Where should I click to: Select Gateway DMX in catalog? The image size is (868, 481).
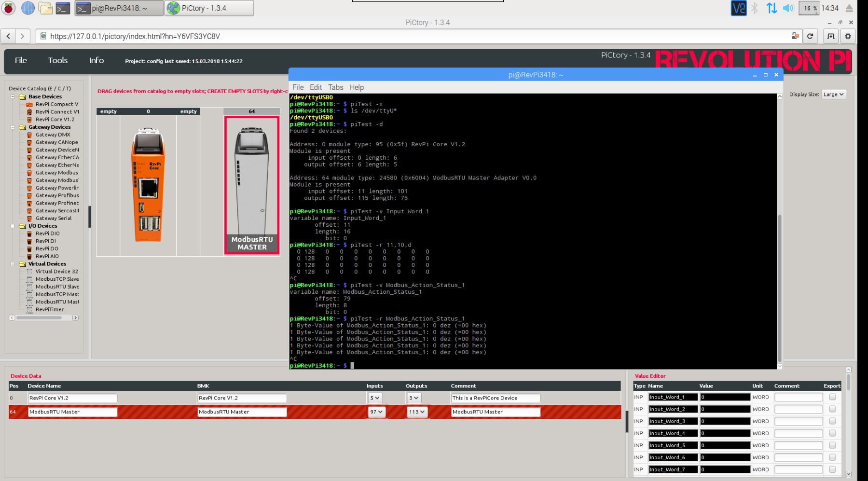point(53,135)
